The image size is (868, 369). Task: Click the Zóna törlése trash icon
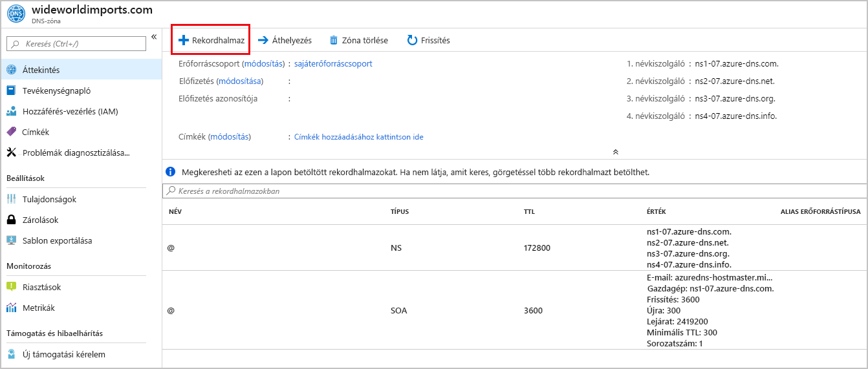(334, 40)
